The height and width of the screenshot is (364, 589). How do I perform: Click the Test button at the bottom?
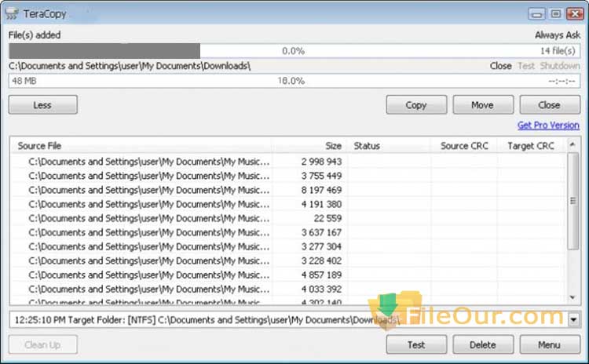coord(416,344)
